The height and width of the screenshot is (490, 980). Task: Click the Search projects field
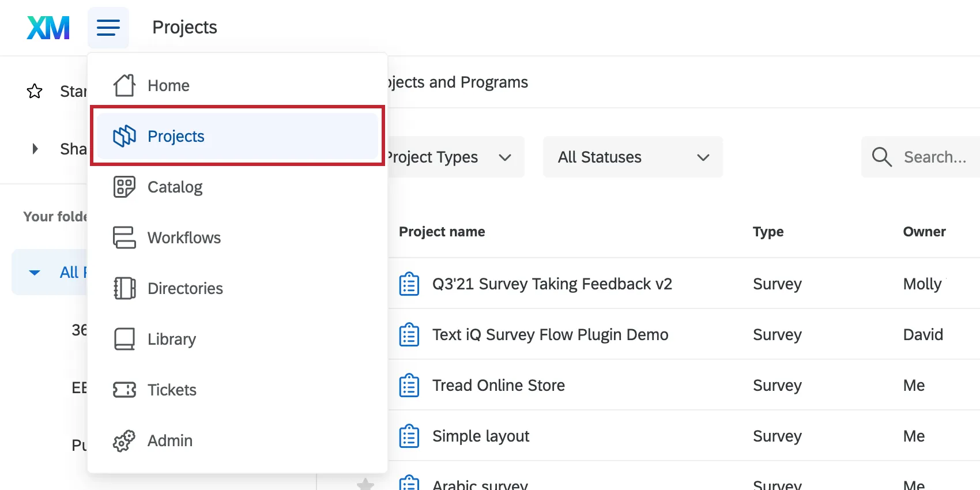tap(934, 157)
